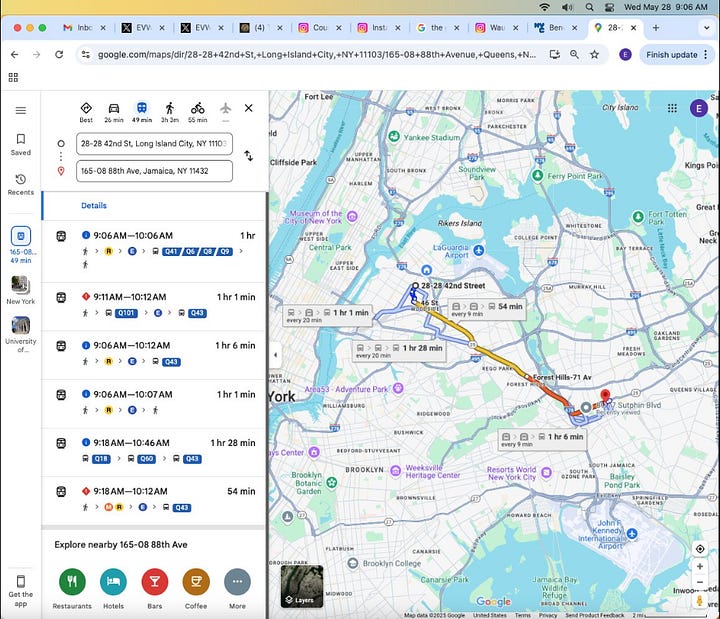Choose Driving mode 26 min

tap(113, 113)
